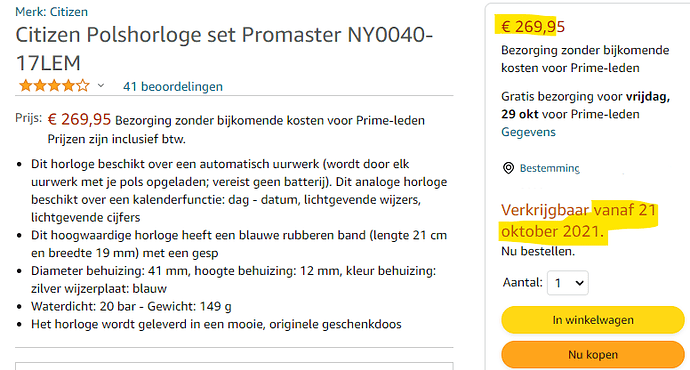
Task: Click the blauwe rubberen band bullet point
Action: coord(239,244)
